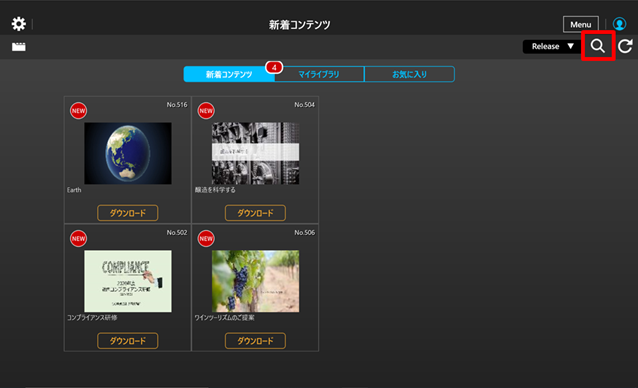This screenshot has width=638, height=388.
Task: Download the ワインツーリズムのご提案 content
Action: [256, 340]
